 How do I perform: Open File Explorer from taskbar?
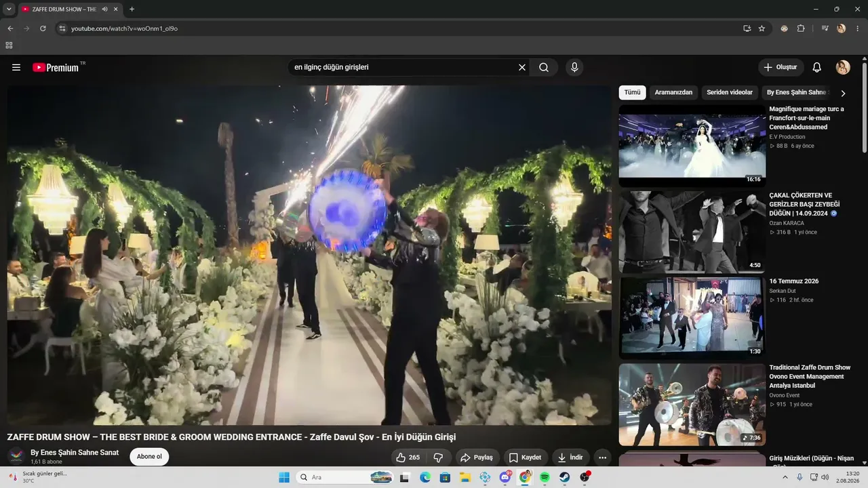(x=465, y=477)
